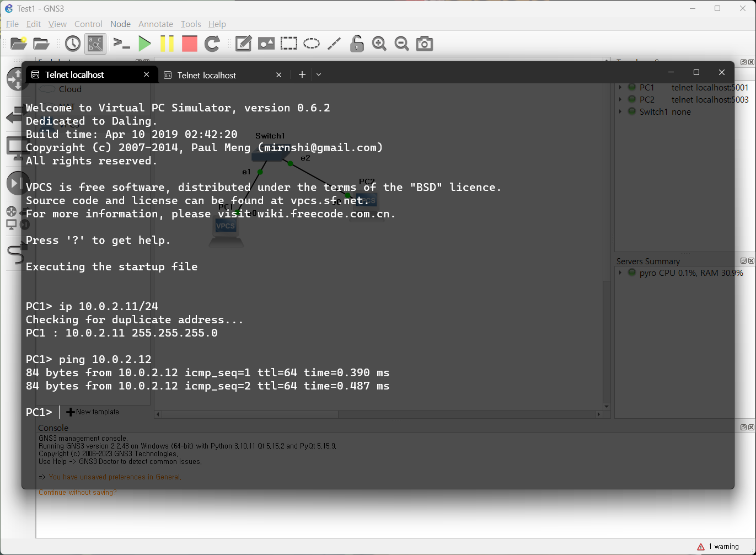Select Switch1 none row
756x555 pixels.
pos(685,111)
